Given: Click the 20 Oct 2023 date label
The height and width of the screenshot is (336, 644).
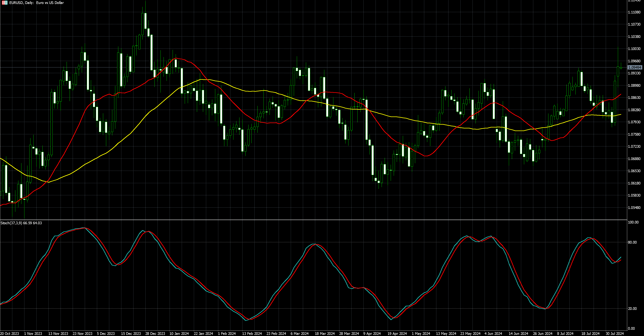Looking at the screenshot, I should click(10, 334).
